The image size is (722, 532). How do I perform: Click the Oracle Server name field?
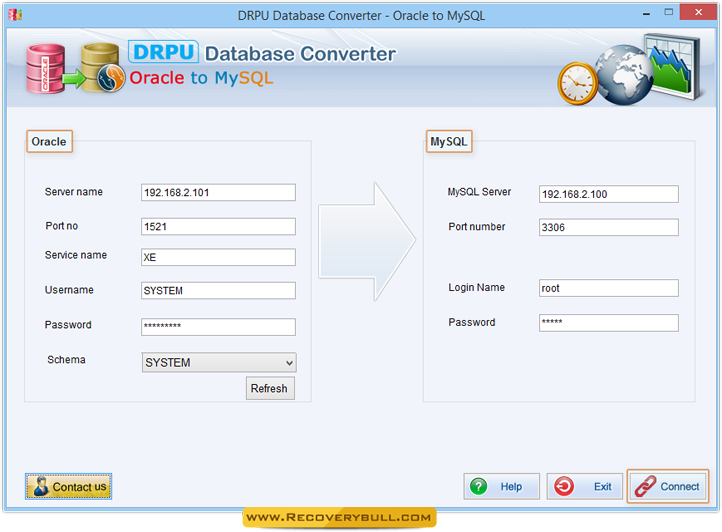tap(218, 193)
